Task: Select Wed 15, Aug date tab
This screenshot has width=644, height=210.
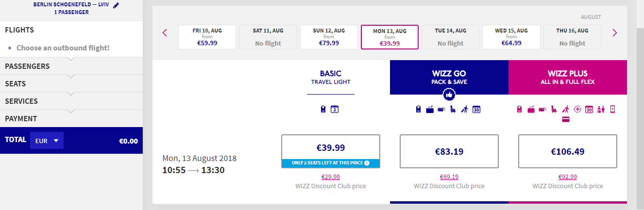Action: click(511, 37)
